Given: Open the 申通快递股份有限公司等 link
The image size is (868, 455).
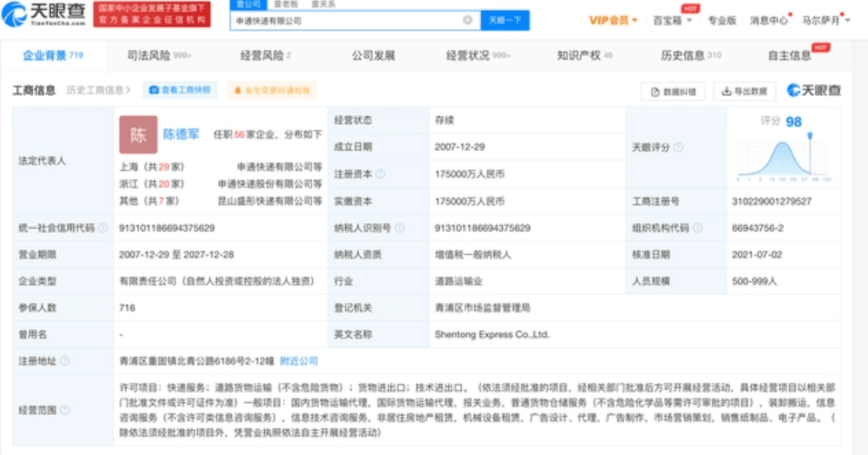Looking at the screenshot, I should coord(270,184).
